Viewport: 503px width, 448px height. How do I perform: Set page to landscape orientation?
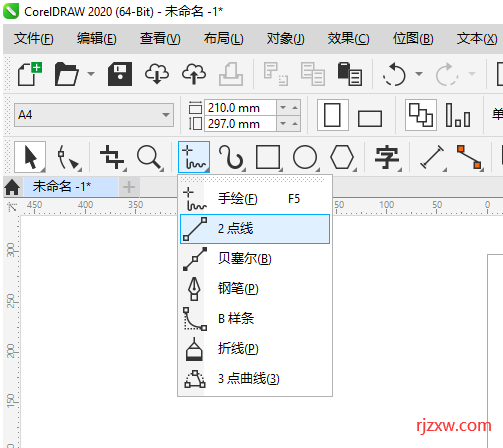coord(370,118)
